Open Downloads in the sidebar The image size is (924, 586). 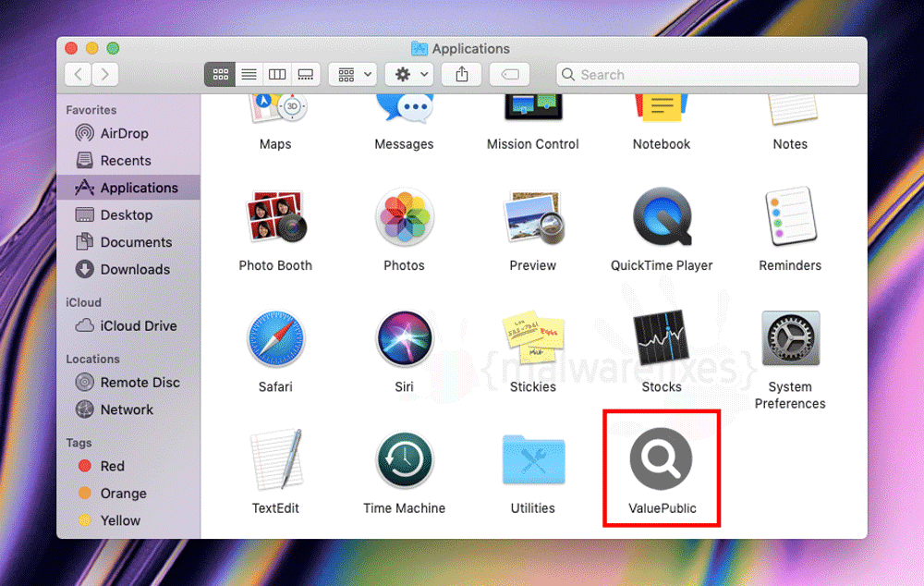point(128,269)
